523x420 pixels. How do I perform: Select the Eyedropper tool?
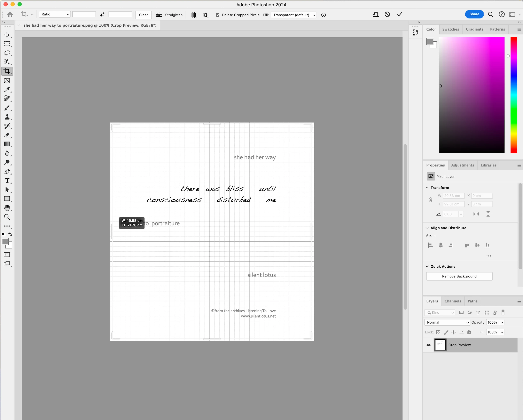click(7, 89)
